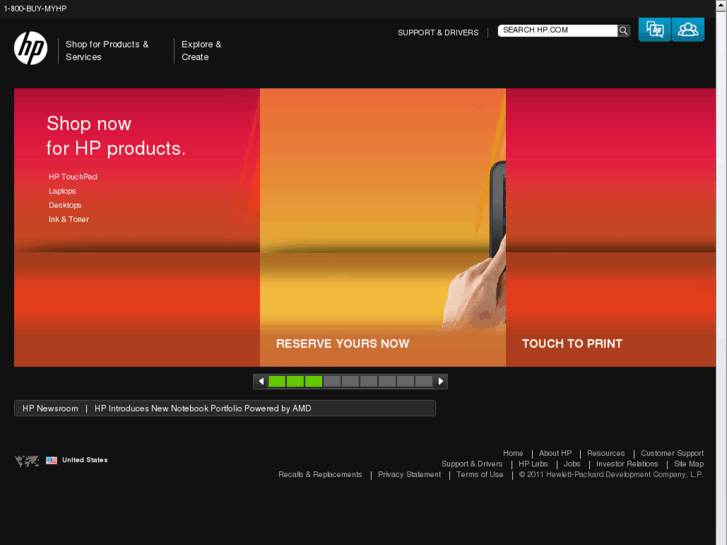Click the United States flag icon

[51, 461]
